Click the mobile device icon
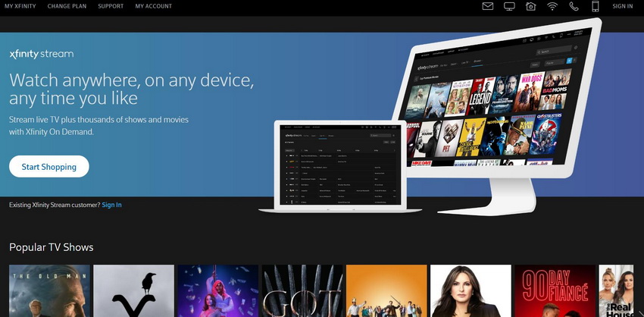The image size is (644, 317). [595, 6]
